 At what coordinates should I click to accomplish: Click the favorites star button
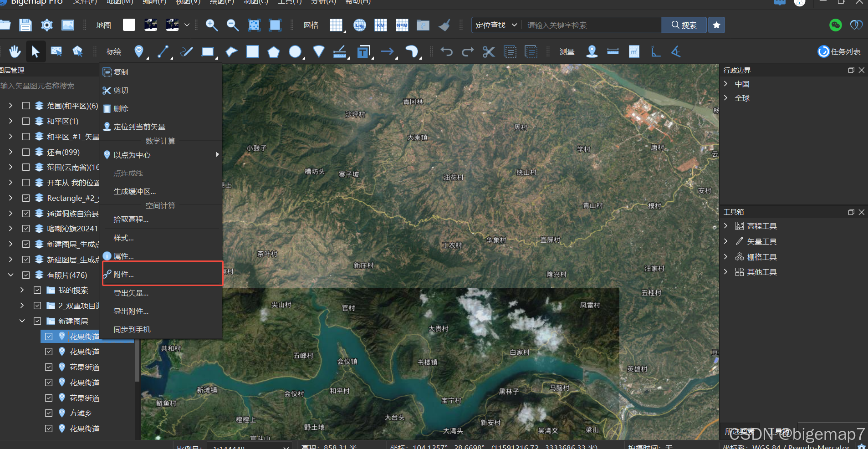click(716, 25)
